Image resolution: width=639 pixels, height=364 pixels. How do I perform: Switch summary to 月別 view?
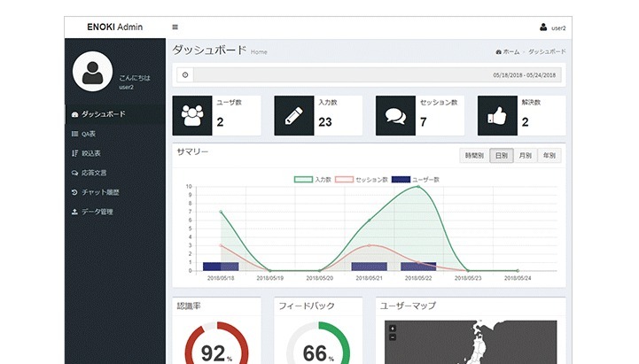click(x=526, y=156)
